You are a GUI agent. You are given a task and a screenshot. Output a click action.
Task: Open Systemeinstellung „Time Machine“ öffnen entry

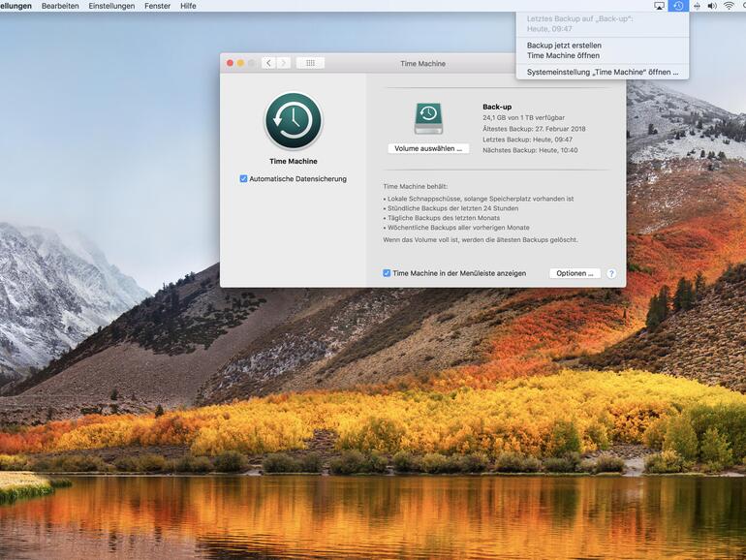pyautogui.click(x=603, y=72)
